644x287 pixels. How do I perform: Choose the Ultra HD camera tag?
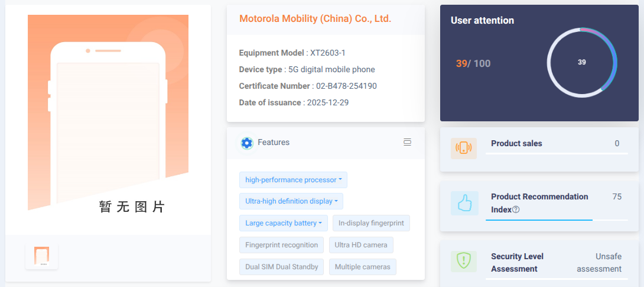tap(361, 245)
